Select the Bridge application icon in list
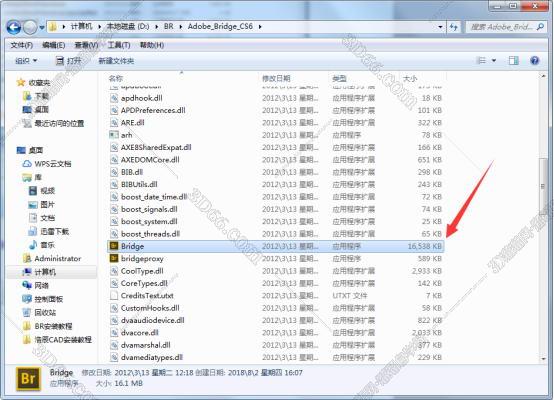Viewport: 554px width, 400px height. click(114, 246)
